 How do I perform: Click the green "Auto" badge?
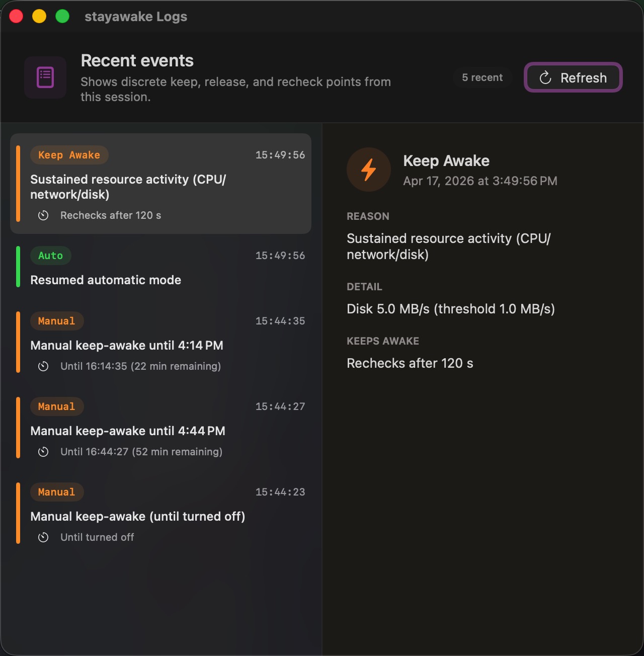[x=50, y=256]
